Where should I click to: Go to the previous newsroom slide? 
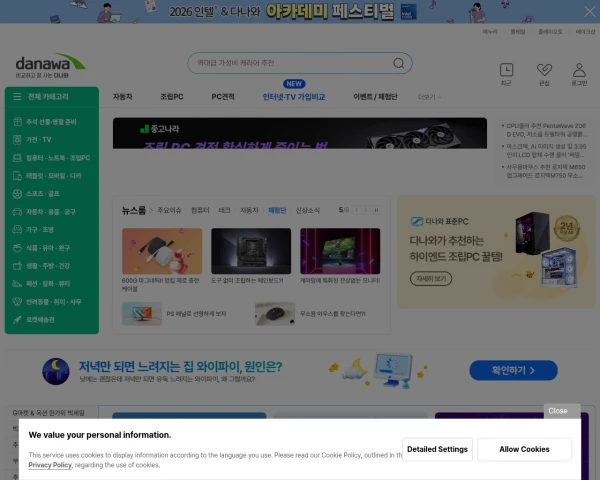[x=357, y=210]
